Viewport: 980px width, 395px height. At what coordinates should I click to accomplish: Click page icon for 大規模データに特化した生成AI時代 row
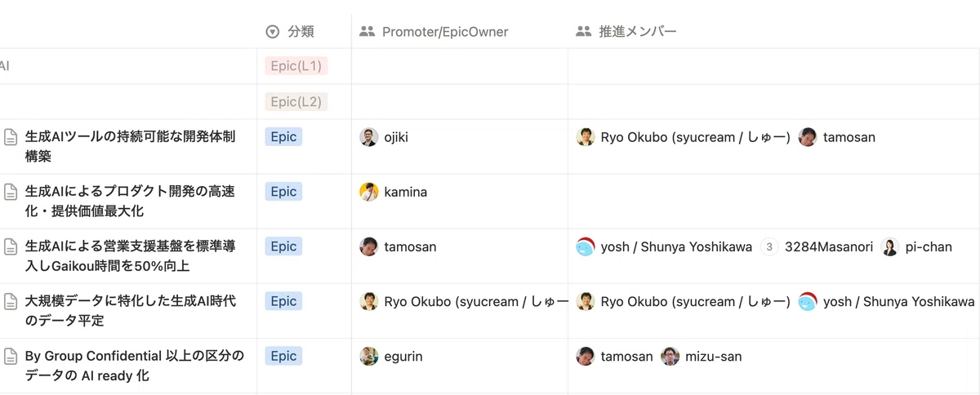[11, 302]
